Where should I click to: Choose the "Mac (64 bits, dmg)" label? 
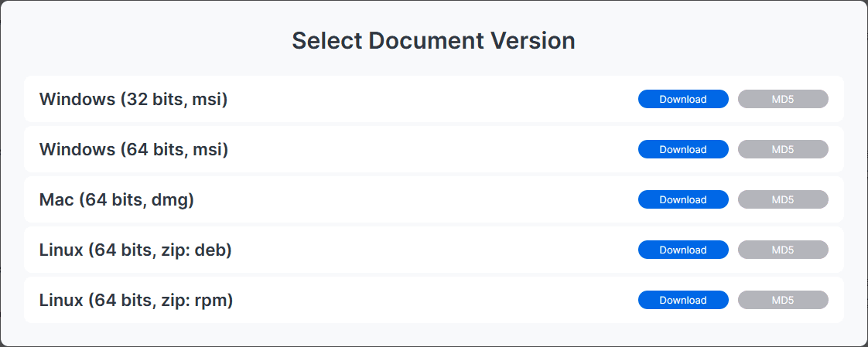pos(117,199)
